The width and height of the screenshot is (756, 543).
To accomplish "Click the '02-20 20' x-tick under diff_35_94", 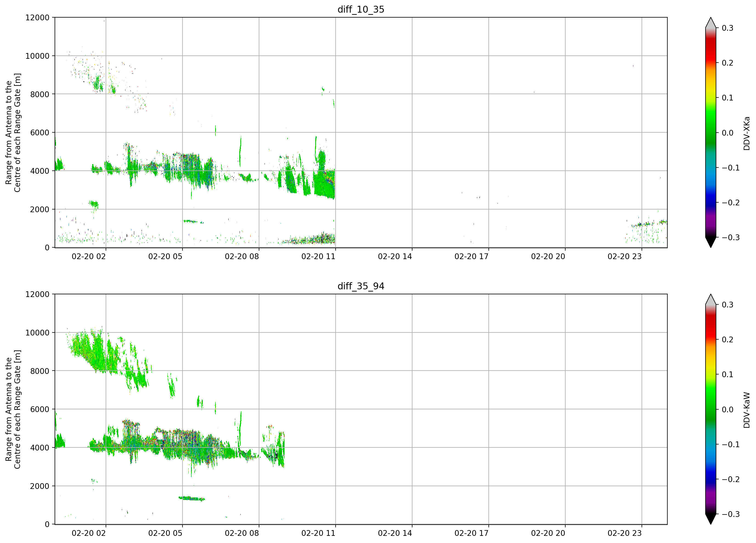I will [x=548, y=533].
